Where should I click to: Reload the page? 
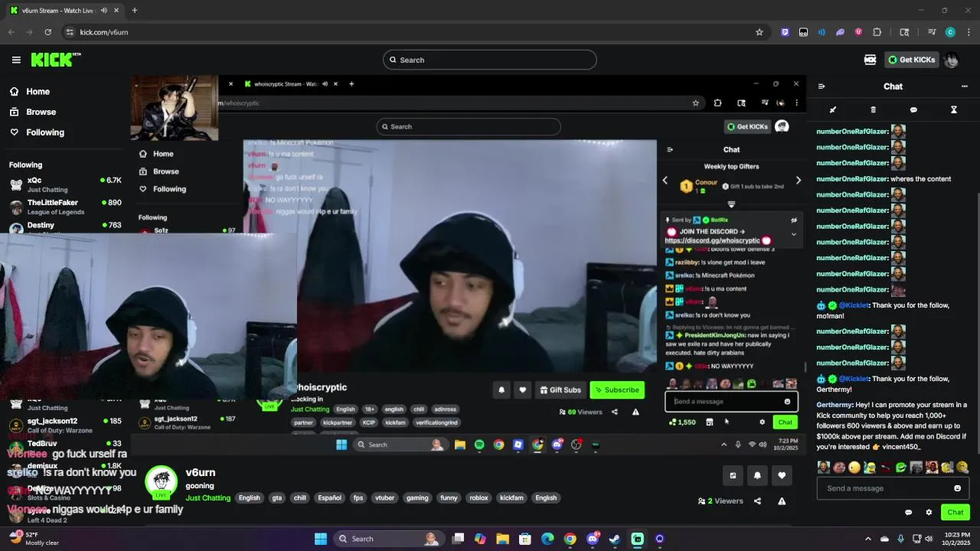click(x=47, y=32)
